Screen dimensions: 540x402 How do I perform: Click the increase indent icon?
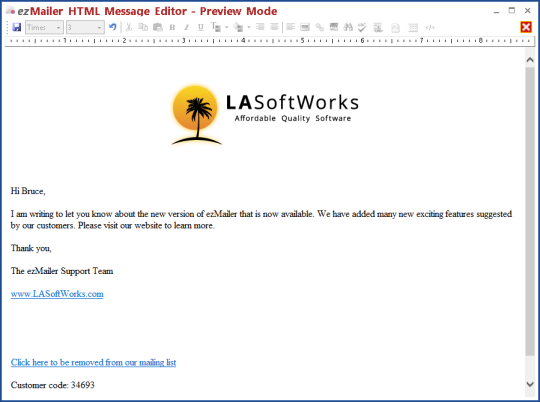point(274,27)
